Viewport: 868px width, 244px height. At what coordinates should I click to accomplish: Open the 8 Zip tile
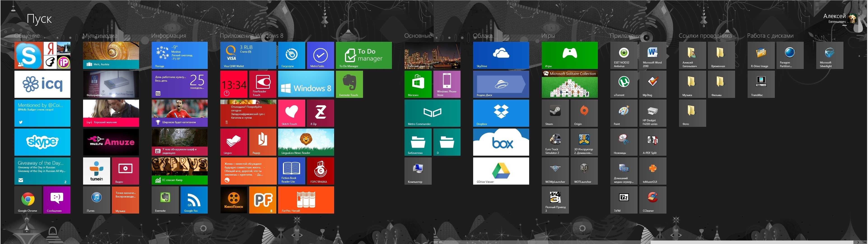click(320, 113)
